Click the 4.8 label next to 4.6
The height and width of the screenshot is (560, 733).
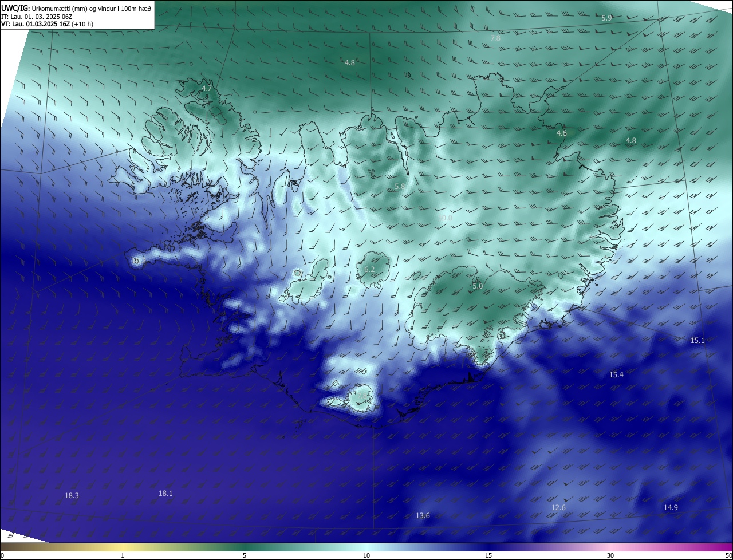(x=630, y=140)
